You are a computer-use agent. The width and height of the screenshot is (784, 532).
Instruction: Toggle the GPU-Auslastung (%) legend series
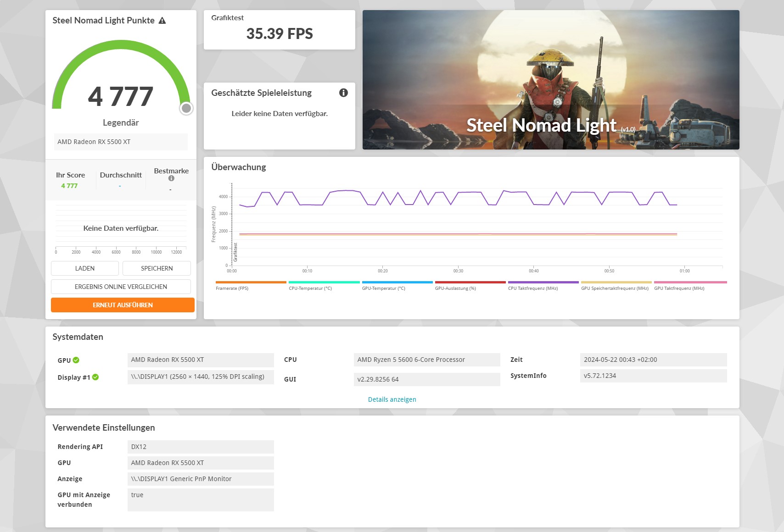coord(470,285)
